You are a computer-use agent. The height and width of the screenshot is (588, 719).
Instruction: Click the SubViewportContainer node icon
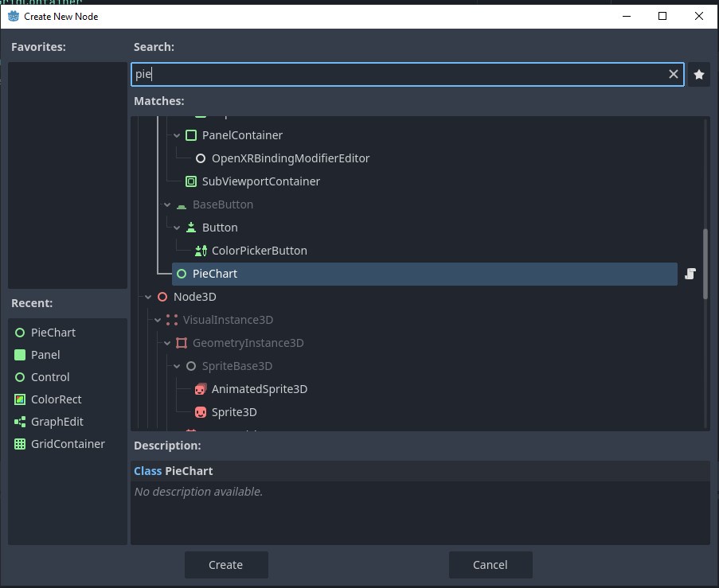tap(190, 181)
